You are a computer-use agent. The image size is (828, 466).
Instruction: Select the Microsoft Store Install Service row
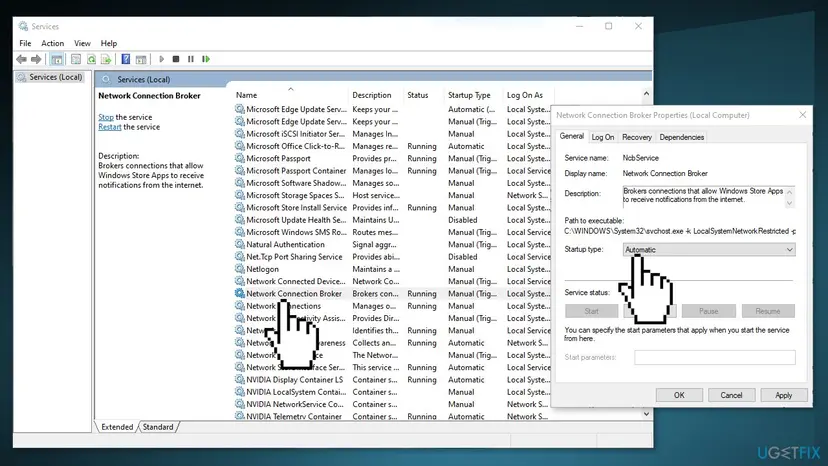(392, 208)
